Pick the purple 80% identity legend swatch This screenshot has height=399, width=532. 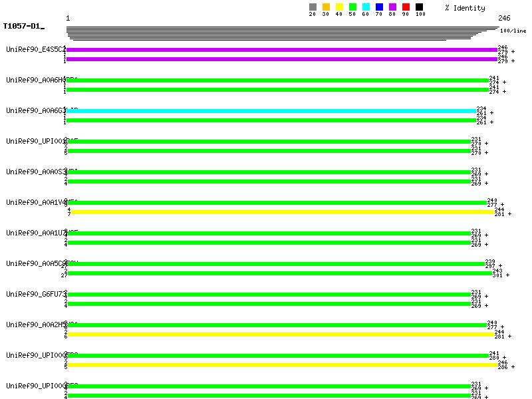(x=392, y=7)
